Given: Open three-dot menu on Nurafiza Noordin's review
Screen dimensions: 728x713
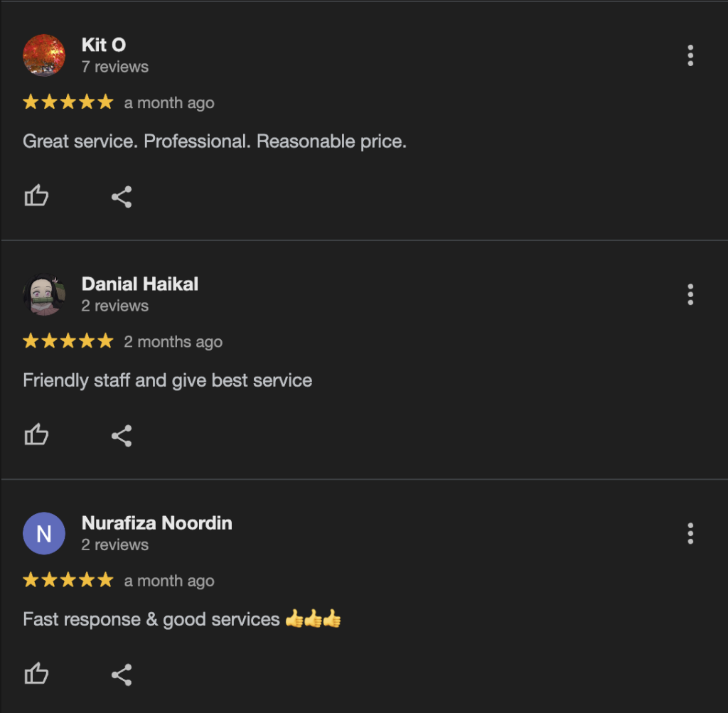Looking at the screenshot, I should pyautogui.click(x=690, y=534).
